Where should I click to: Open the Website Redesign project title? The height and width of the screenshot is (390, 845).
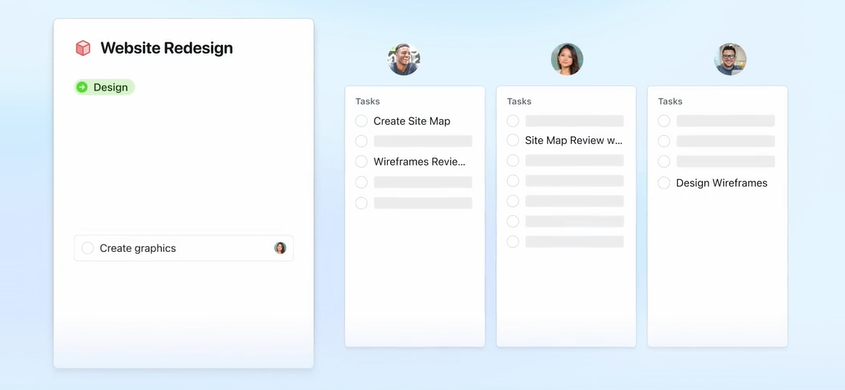tap(167, 48)
